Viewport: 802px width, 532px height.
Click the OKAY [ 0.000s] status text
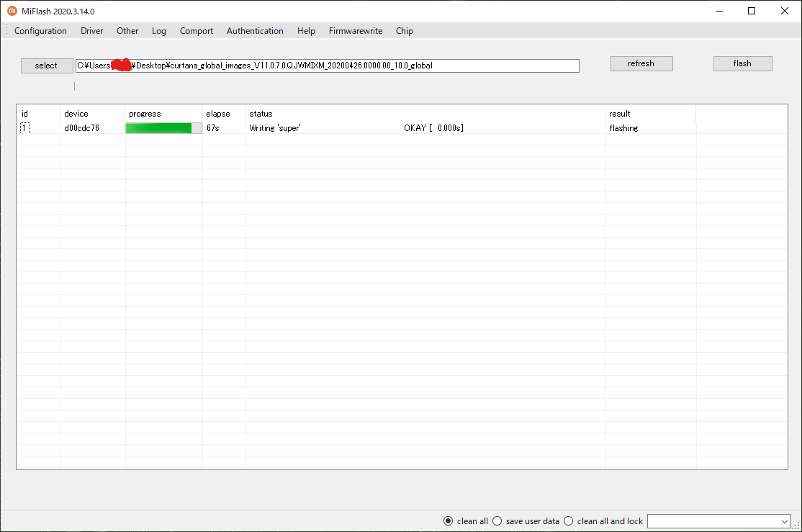(433, 128)
